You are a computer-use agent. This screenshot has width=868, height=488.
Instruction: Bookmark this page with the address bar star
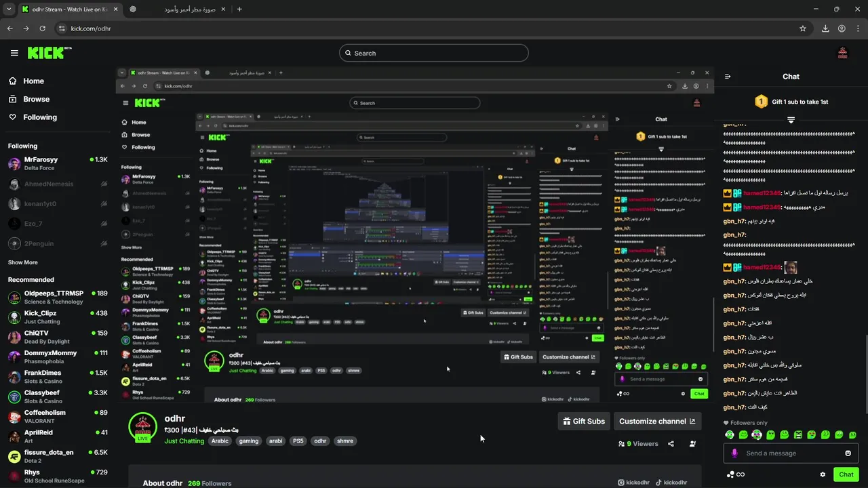pyautogui.click(x=803, y=28)
